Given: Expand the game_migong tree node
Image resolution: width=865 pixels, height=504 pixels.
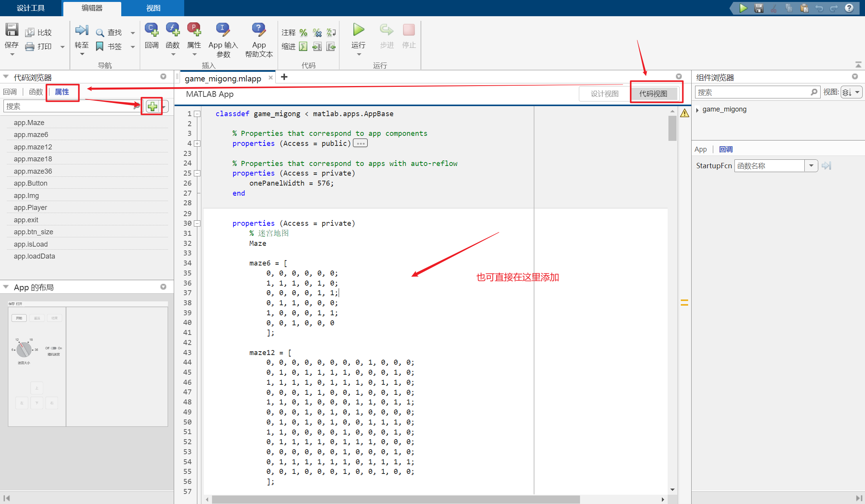Looking at the screenshot, I should point(697,110).
